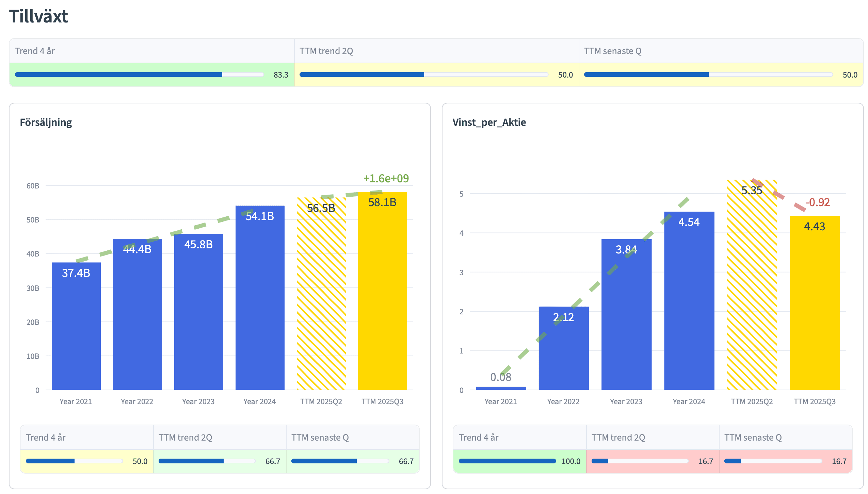This screenshot has width=868, height=494.
Task: Click the Vinst_per_Aktie chart title
Action: (489, 122)
